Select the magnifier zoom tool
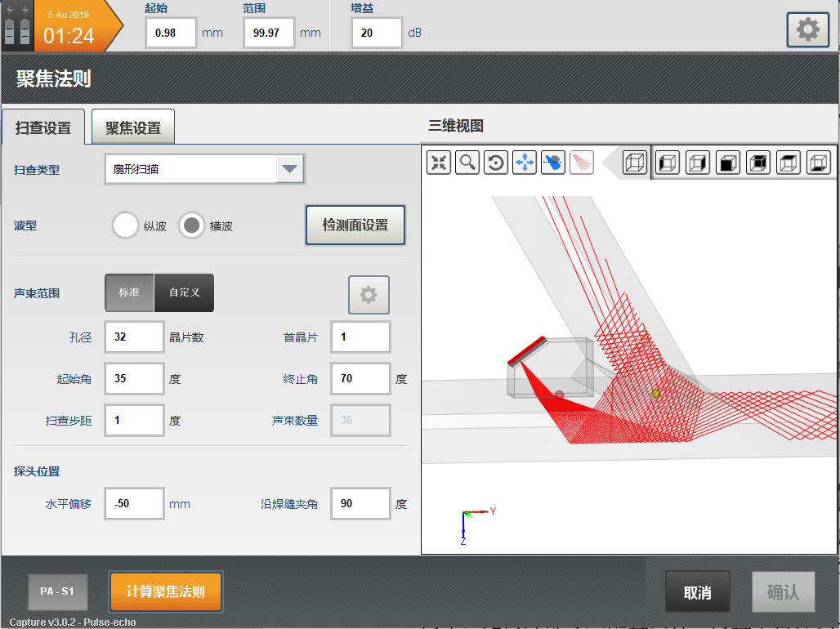Viewport: 840px width, 629px height. (x=467, y=163)
